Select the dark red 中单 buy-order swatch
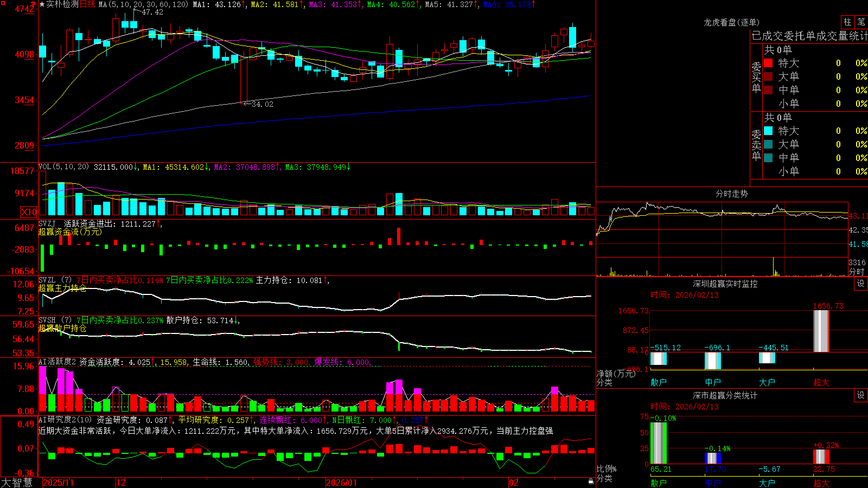This screenshot has width=868, height=488. [768, 90]
